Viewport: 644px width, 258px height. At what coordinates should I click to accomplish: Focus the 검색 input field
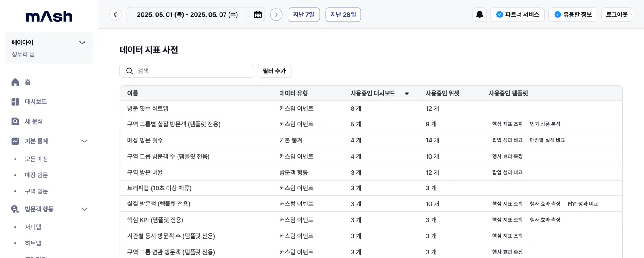[187, 71]
